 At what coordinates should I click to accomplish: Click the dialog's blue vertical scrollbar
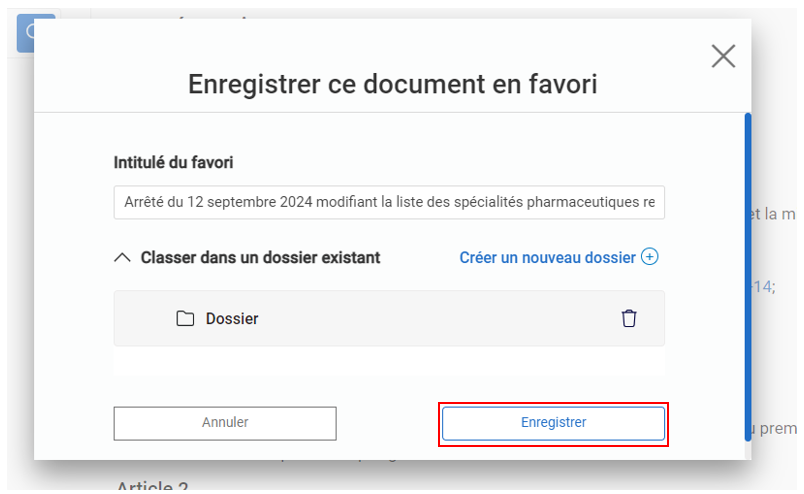coord(748,270)
